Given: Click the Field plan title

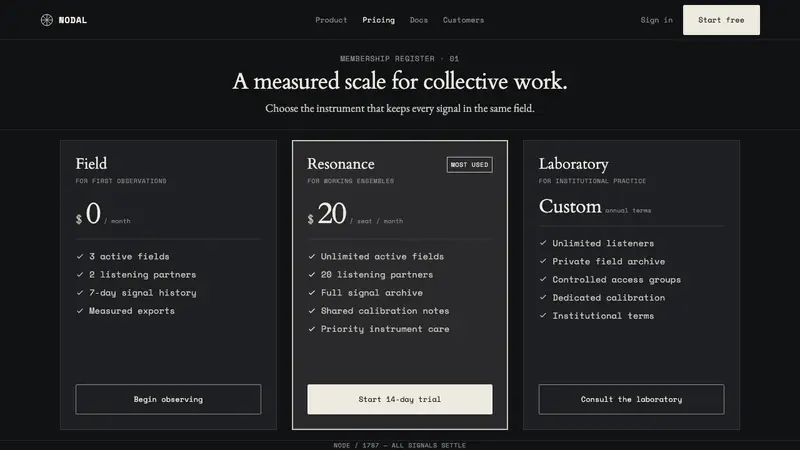Looking at the screenshot, I should 91,163.
